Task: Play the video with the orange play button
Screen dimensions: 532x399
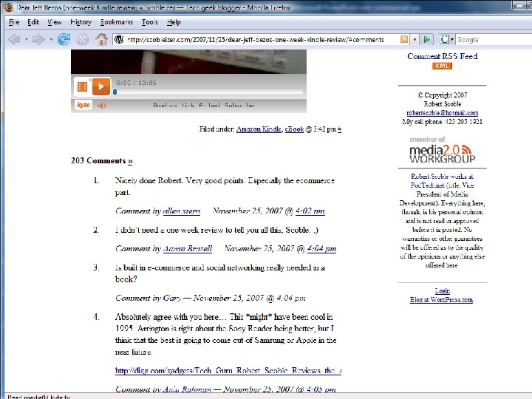Action: click(101, 86)
